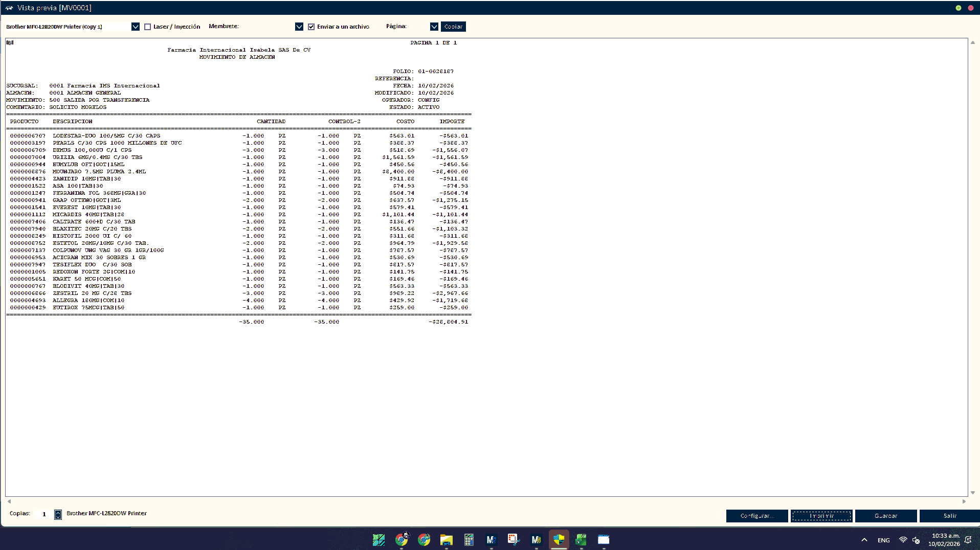Image resolution: width=980 pixels, height=550 pixels.
Task: Launch the Snipping Tool from taskbar
Action: coord(513,540)
